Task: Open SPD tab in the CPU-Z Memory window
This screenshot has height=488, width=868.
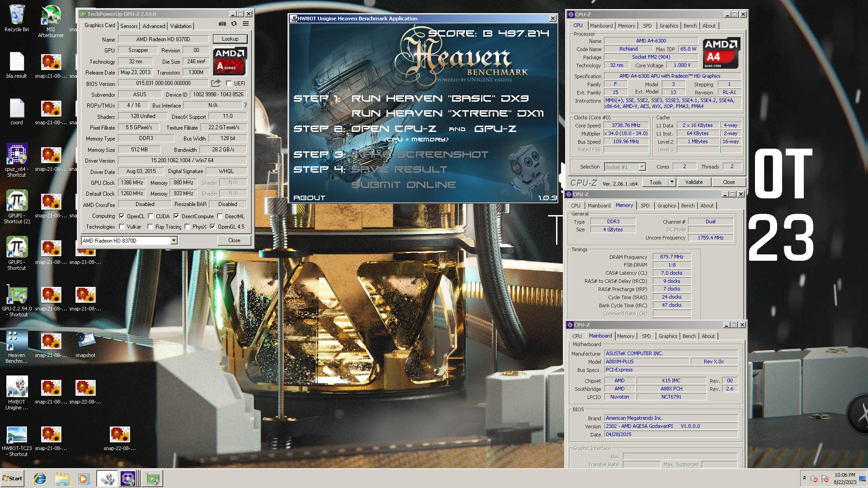Action: pos(645,206)
